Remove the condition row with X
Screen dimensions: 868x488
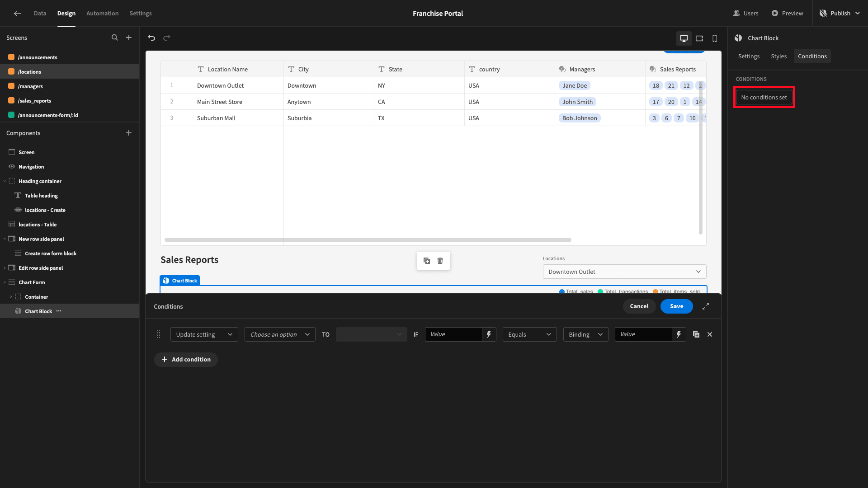(710, 334)
